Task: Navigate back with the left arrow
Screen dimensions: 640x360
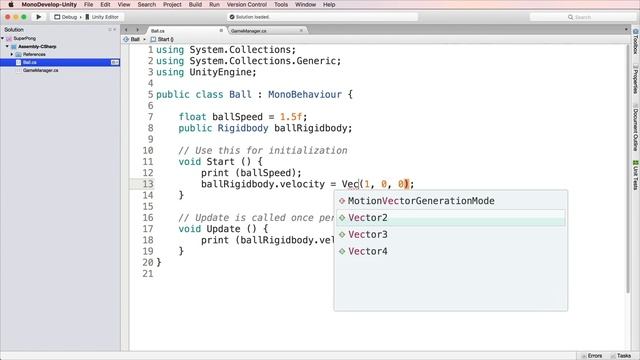Action: pyautogui.click(x=126, y=30)
